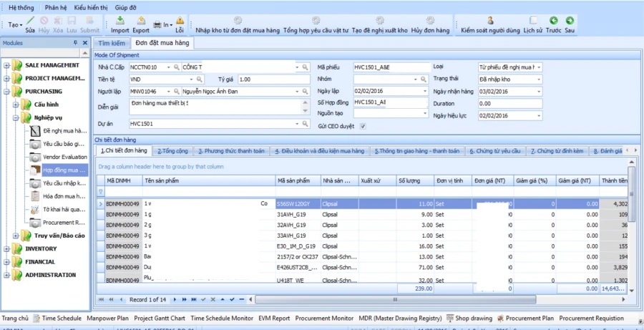Open the Kiểu hiển thị menu
Viewport: 644px width, 330px height.
[91, 7]
